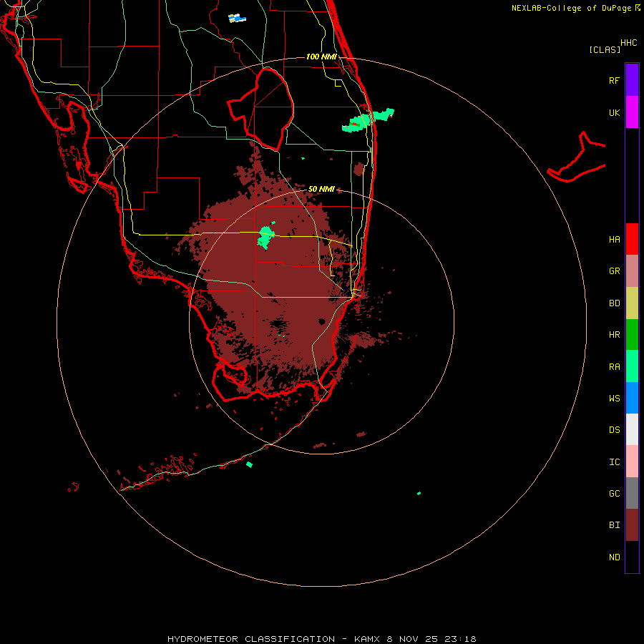Click the RA legend label
The image size is (644, 644).
[x=614, y=367]
